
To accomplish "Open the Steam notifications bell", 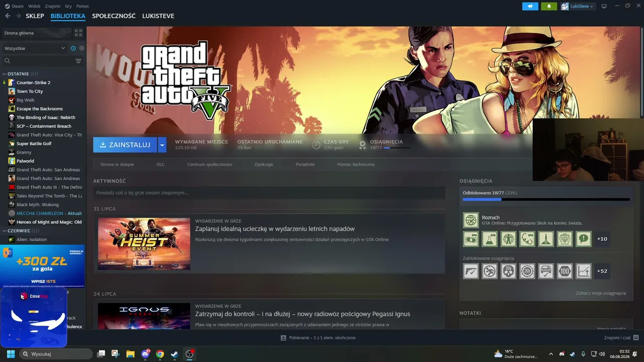I will [x=549, y=6].
